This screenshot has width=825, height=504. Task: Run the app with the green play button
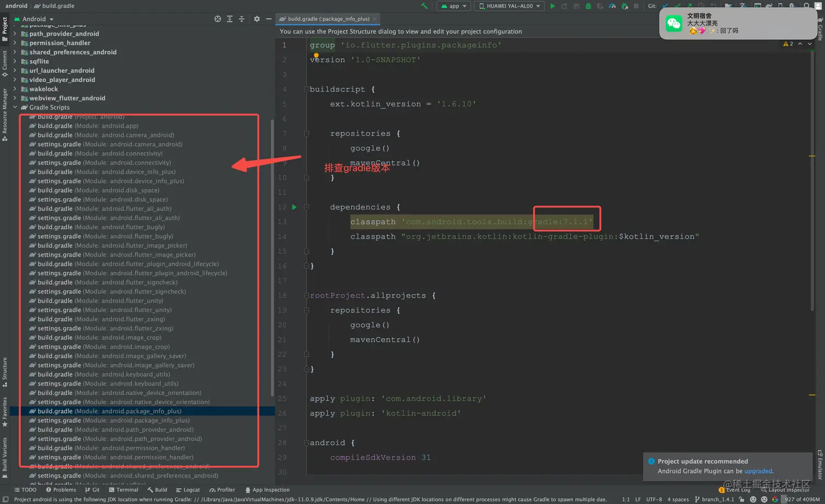(x=553, y=6)
